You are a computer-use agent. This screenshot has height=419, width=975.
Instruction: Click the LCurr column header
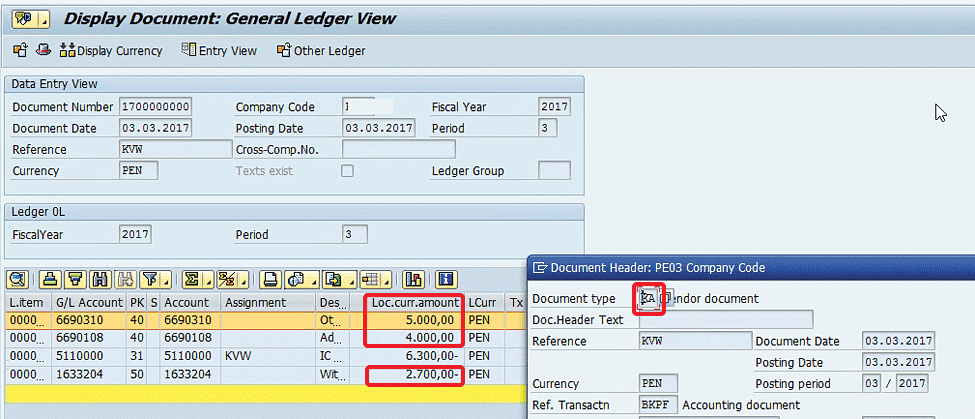click(485, 303)
